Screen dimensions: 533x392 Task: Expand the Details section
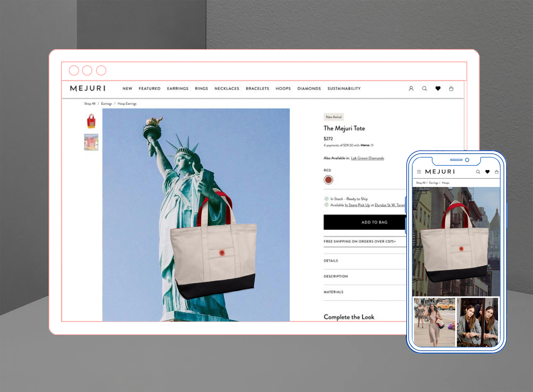(331, 261)
